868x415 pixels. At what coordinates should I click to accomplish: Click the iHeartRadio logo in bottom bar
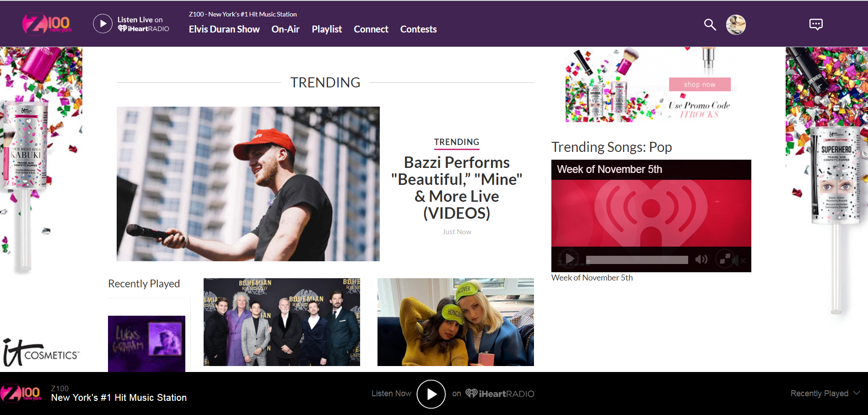(x=500, y=393)
